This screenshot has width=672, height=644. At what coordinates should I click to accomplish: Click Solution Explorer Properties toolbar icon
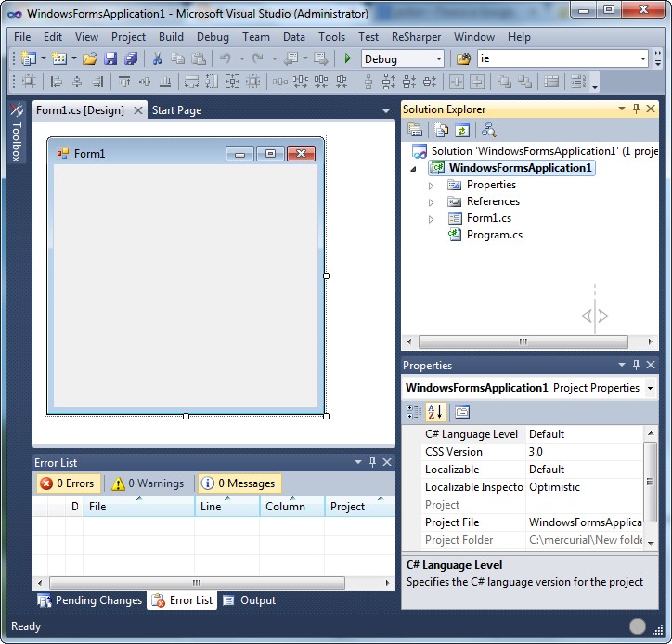click(x=415, y=129)
